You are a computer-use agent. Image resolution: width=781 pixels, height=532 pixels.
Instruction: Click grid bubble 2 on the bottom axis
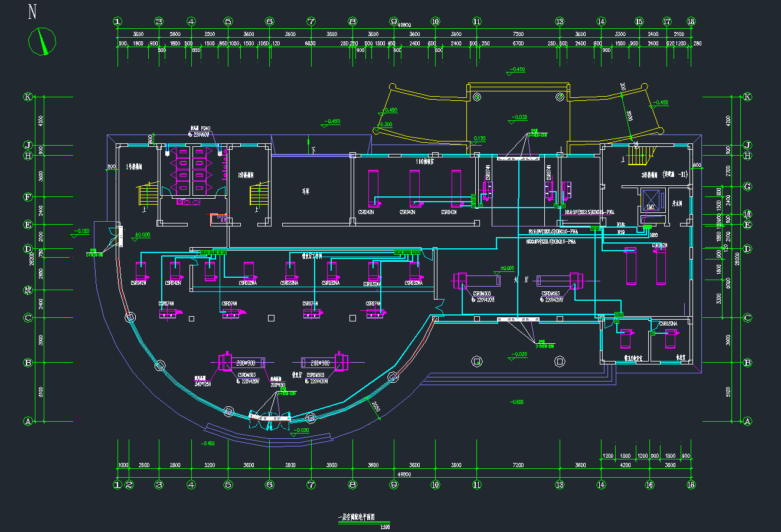[x=129, y=485]
